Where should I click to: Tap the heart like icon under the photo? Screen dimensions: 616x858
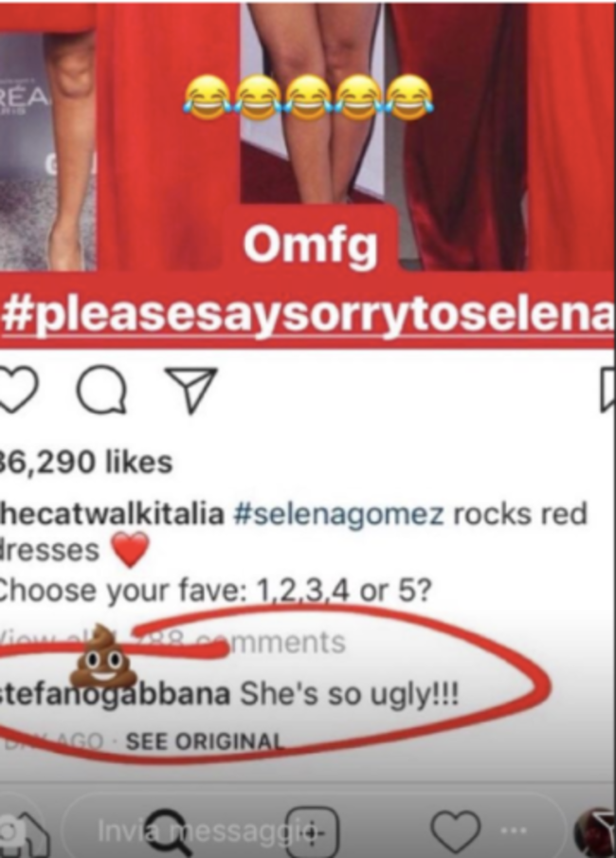[x=18, y=391]
